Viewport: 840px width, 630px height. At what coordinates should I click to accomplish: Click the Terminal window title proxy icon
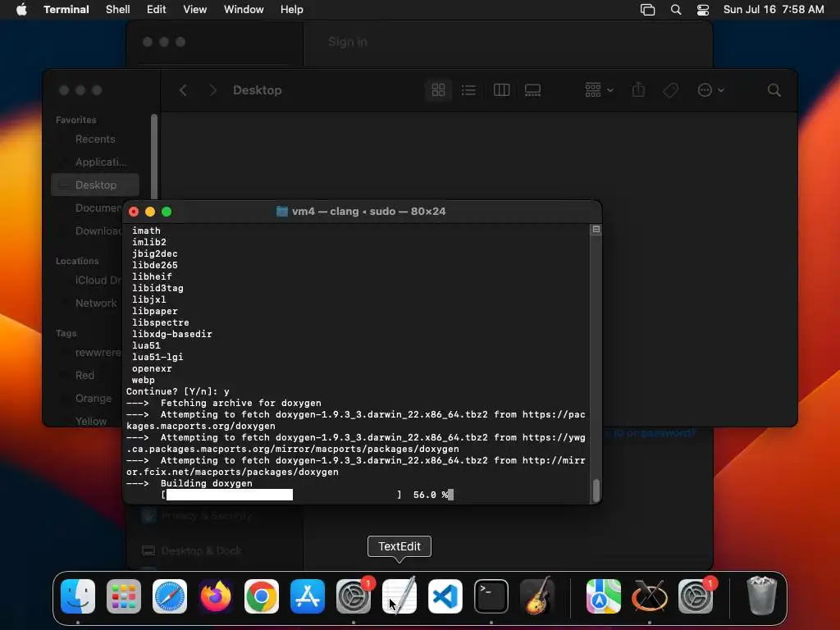coord(282,212)
